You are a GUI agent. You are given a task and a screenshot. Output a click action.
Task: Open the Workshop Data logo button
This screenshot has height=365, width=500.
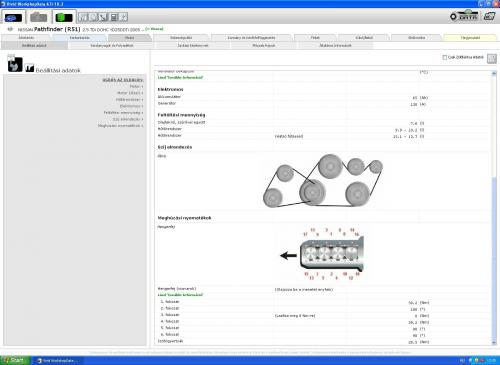point(464,16)
